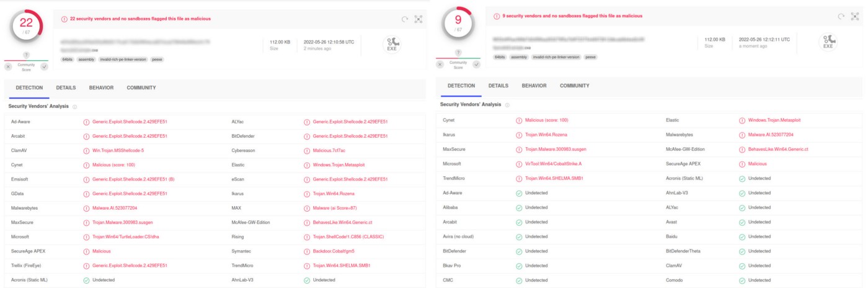This screenshot has width=868, height=288.
Task: Click the info icon beside the left Security Vendors' Analysis heading
Action: [x=74, y=107]
